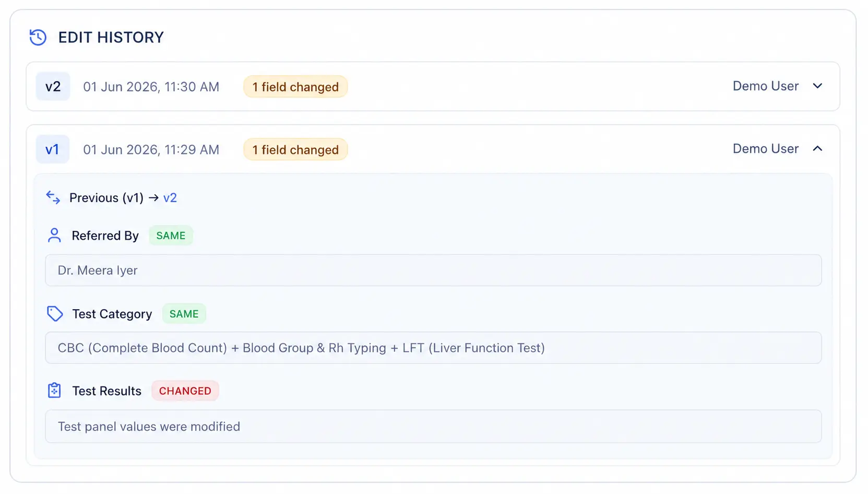
Task: Click the Dr. Meera Iyer field
Action: 433,270
